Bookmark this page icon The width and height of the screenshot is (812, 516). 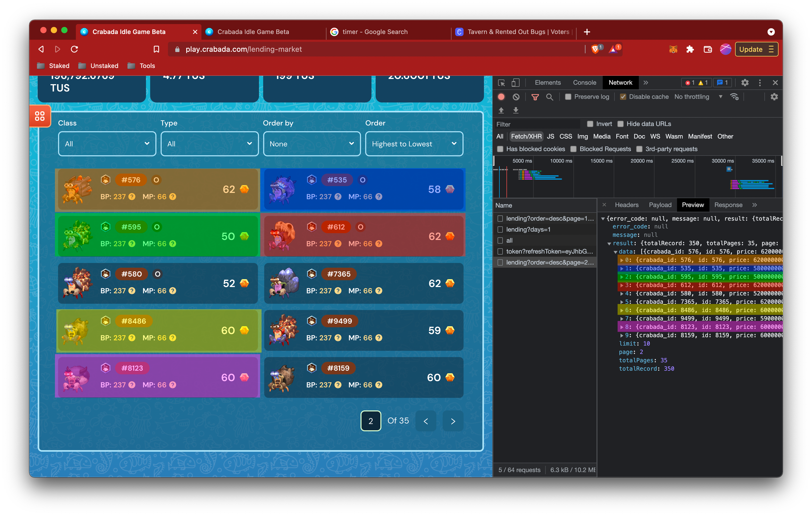tap(156, 49)
